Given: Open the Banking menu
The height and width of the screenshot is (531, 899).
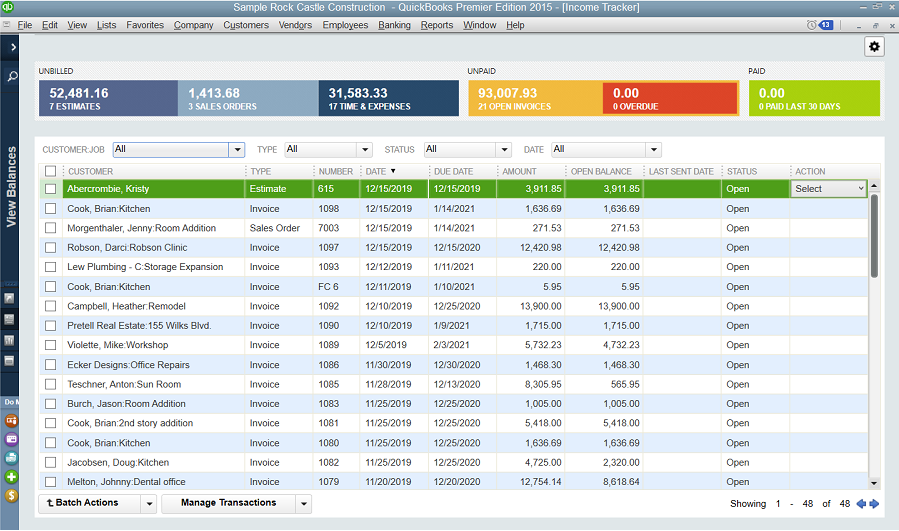Looking at the screenshot, I should pos(394,25).
